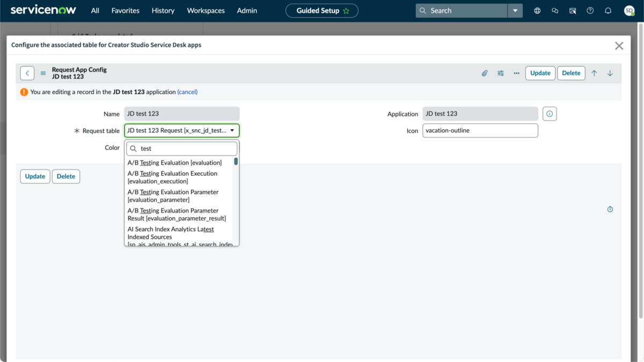Open the notifications bell
Viewport: 644px width, 362px height.
pyautogui.click(x=608, y=11)
